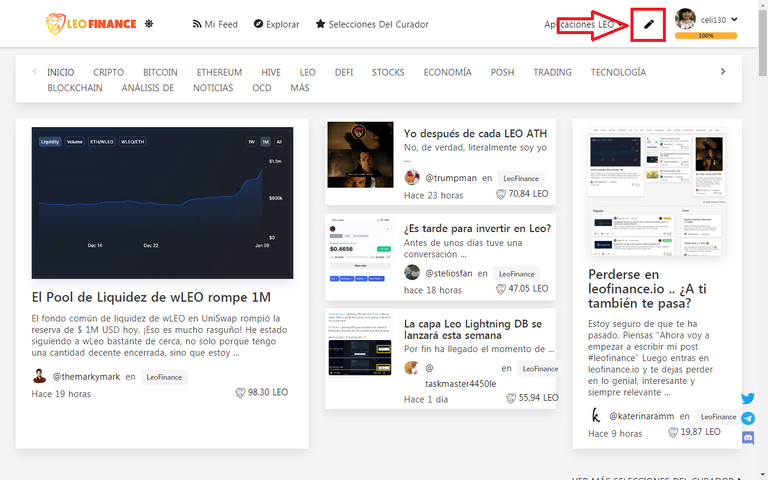Open the taskmaster4450le author avatar
The height and width of the screenshot is (480, 768).
[x=412, y=367]
